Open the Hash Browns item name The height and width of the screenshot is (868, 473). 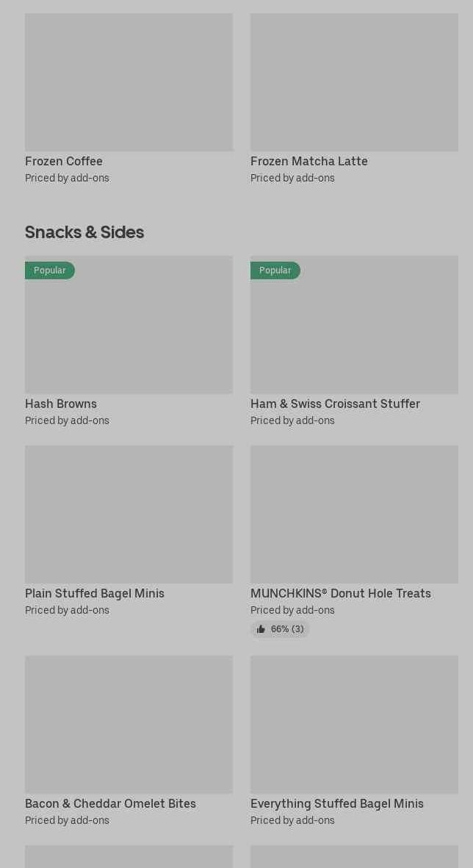pos(61,403)
